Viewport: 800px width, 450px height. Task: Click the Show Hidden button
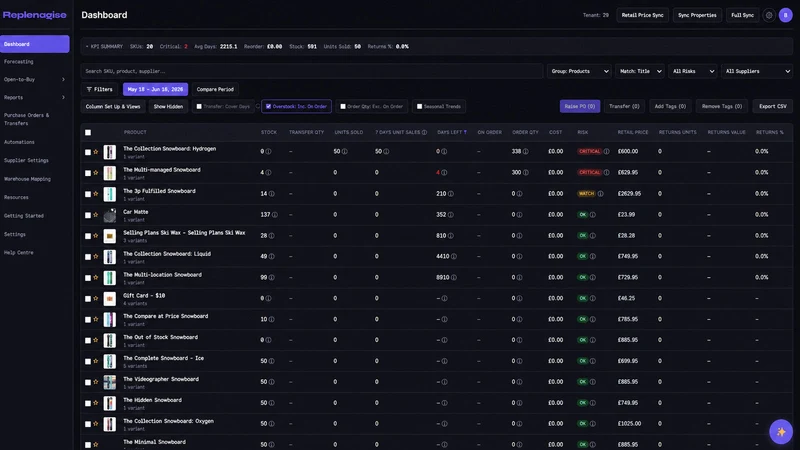[168, 107]
